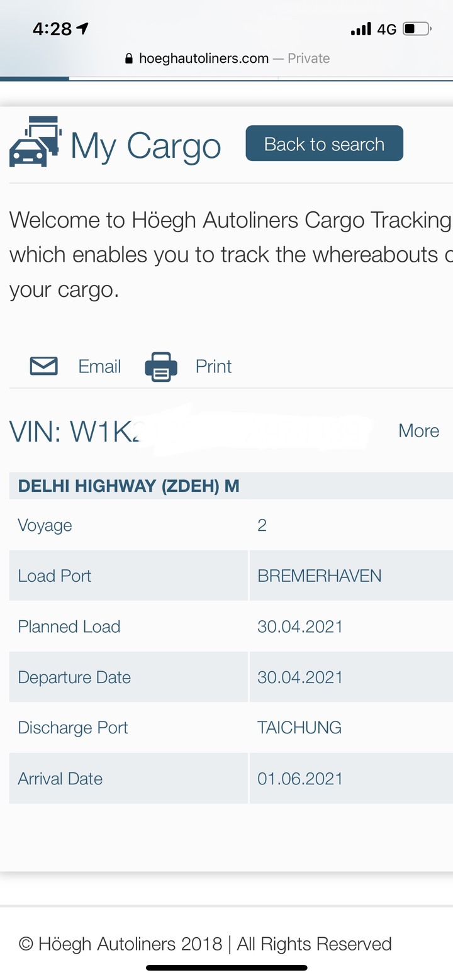The image size is (453, 980).
Task: Tap the printer Print icon
Action: coord(161,367)
